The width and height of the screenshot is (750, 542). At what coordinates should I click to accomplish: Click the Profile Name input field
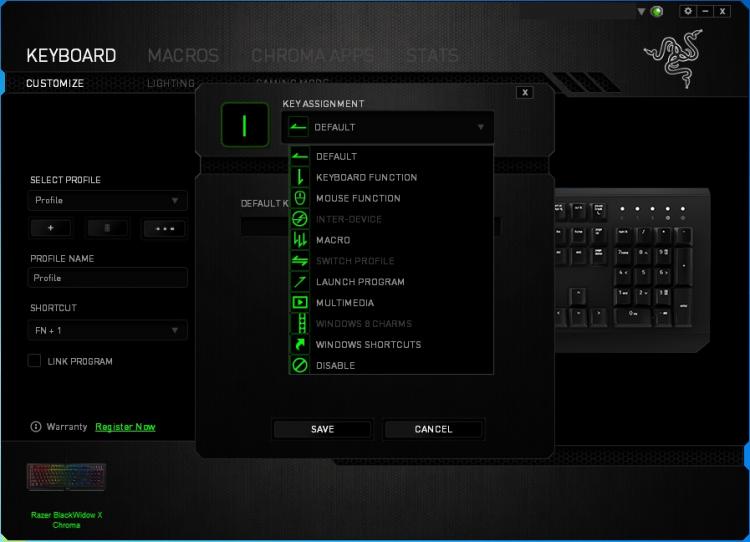(x=108, y=278)
